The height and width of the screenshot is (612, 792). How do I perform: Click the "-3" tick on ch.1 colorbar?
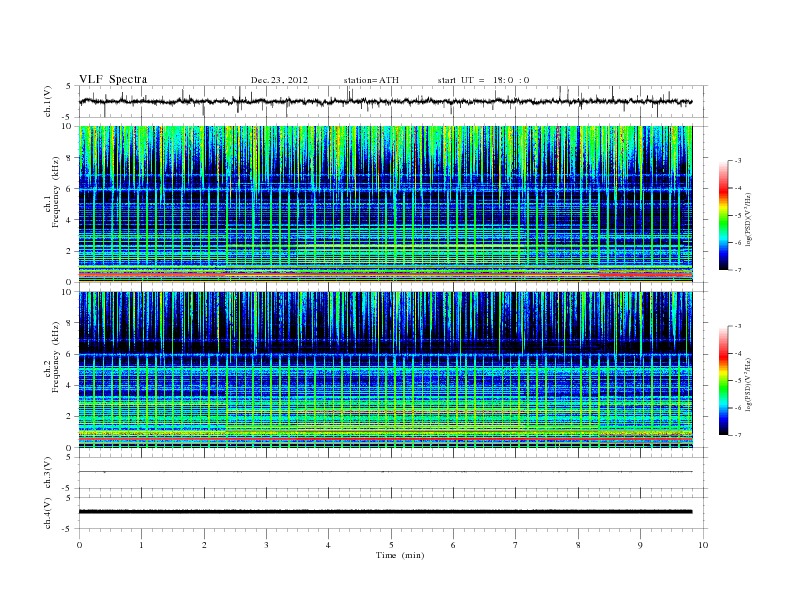[738, 161]
